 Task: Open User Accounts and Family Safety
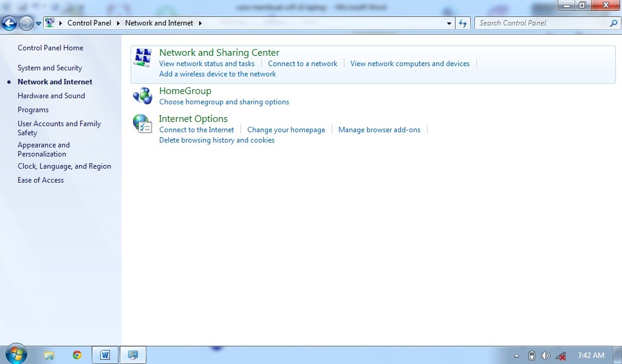pyautogui.click(x=59, y=128)
